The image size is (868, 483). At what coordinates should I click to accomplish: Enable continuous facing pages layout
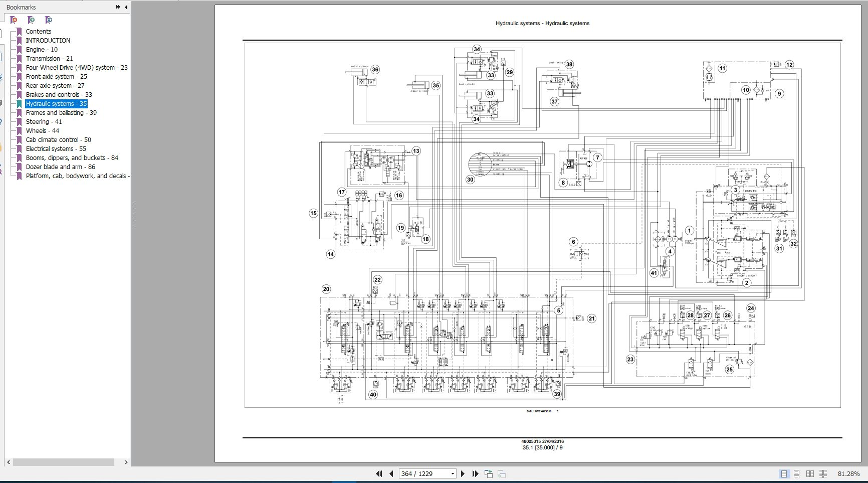pos(823,473)
